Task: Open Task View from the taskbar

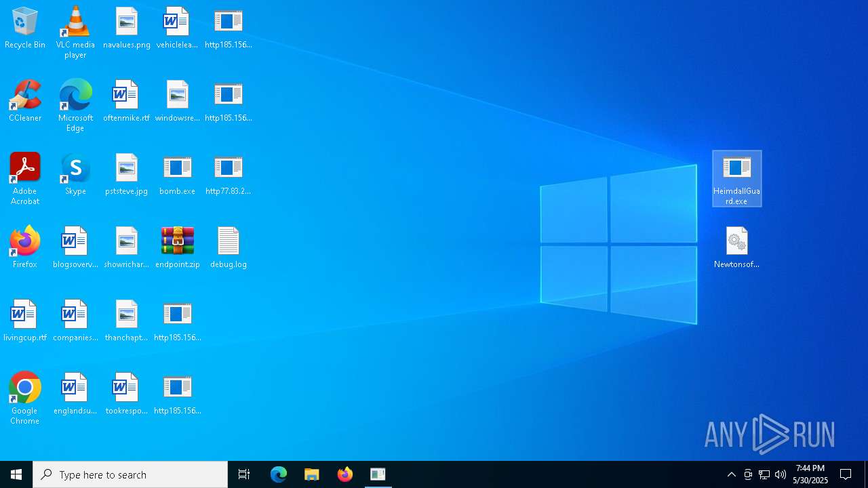Action: tap(244, 474)
